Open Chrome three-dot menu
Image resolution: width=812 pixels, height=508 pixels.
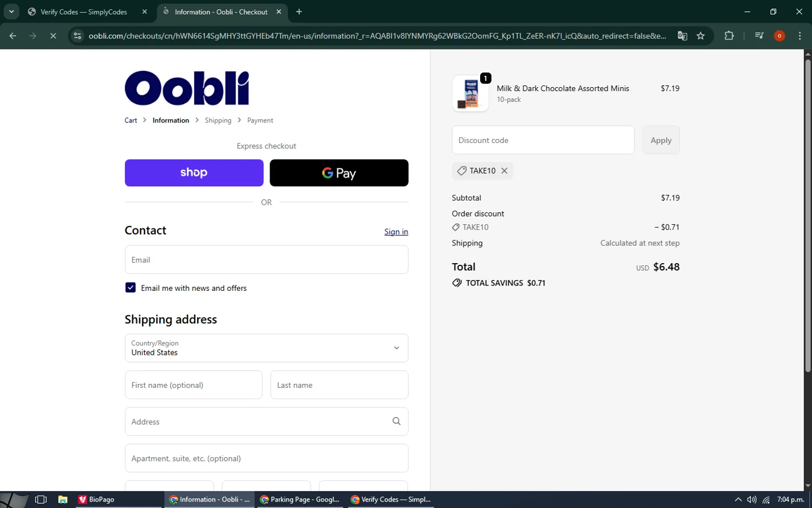click(800, 36)
